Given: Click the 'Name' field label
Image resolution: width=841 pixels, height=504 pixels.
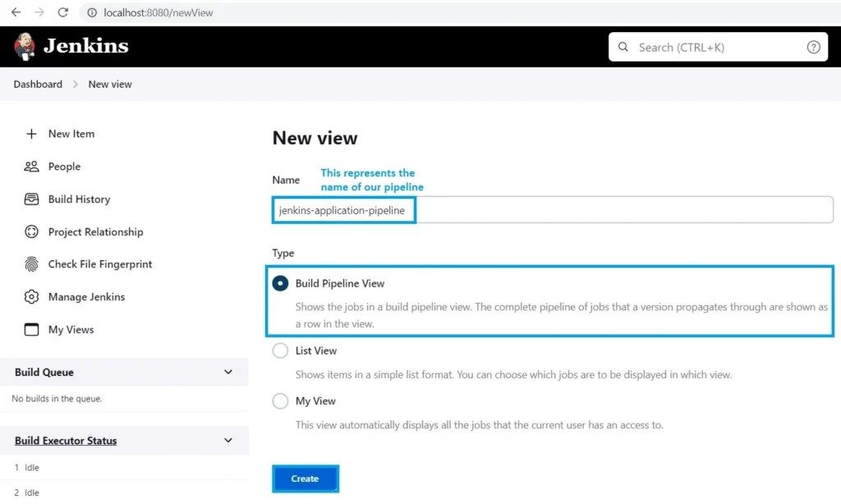Looking at the screenshot, I should point(286,180).
